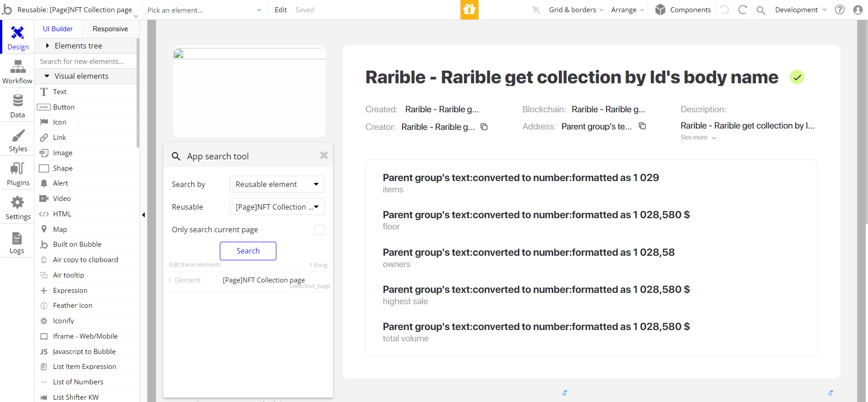
Task: Add a Map element from palette
Action: (x=86, y=229)
